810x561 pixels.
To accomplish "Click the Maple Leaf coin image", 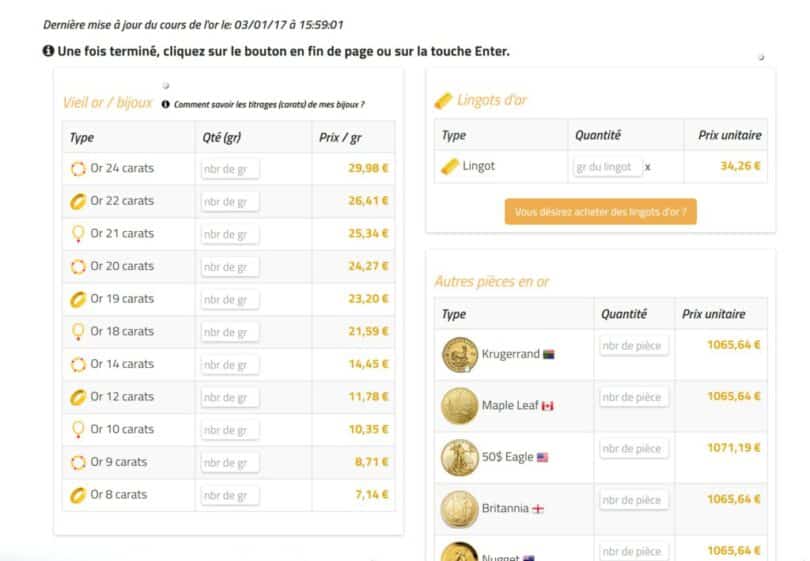I will tap(460, 406).
